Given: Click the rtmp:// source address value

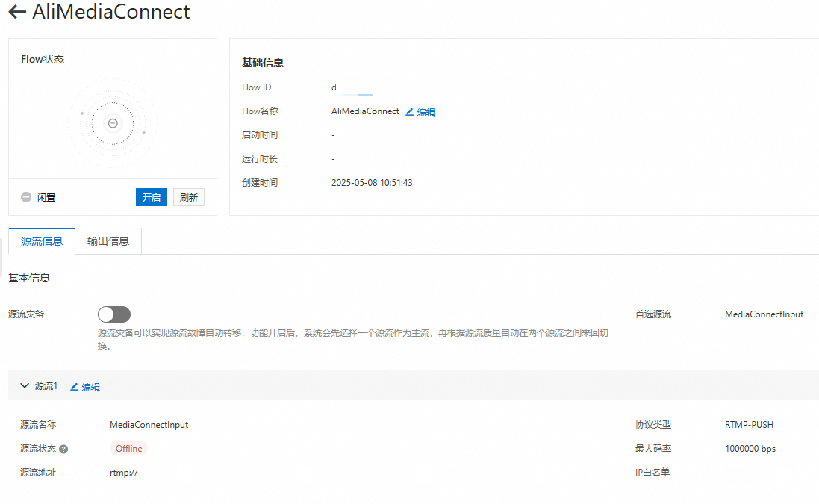Looking at the screenshot, I should click(123, 473).
